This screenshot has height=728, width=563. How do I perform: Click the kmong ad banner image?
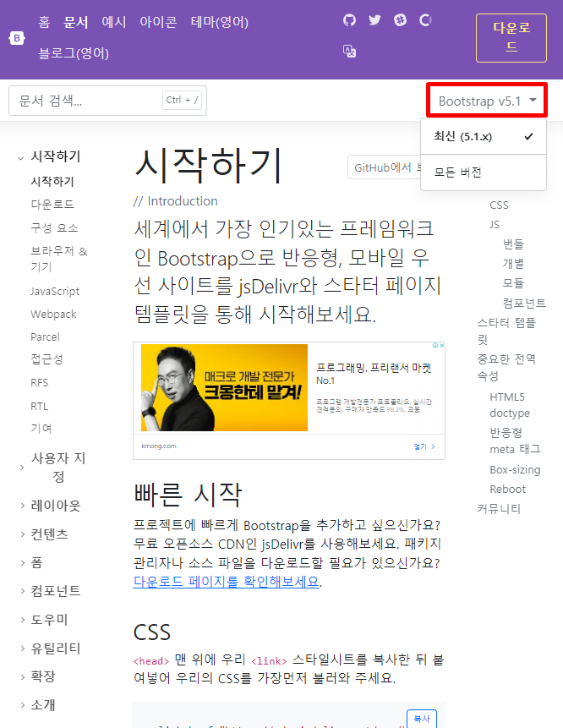[x=224, y=387]
